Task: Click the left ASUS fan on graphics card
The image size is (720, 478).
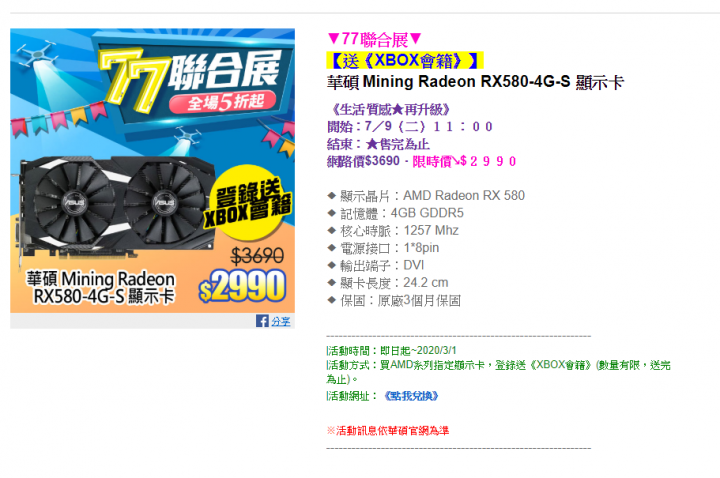Action: coord(74,202)
